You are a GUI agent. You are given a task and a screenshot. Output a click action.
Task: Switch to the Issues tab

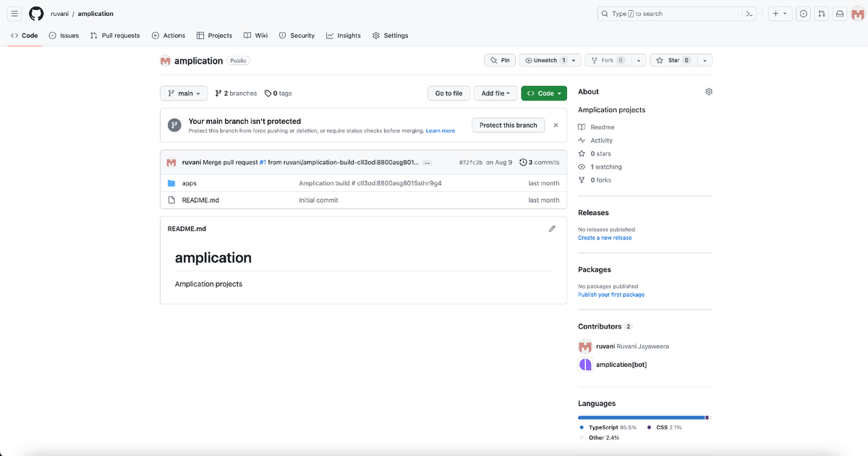click(x=64, y=35)
